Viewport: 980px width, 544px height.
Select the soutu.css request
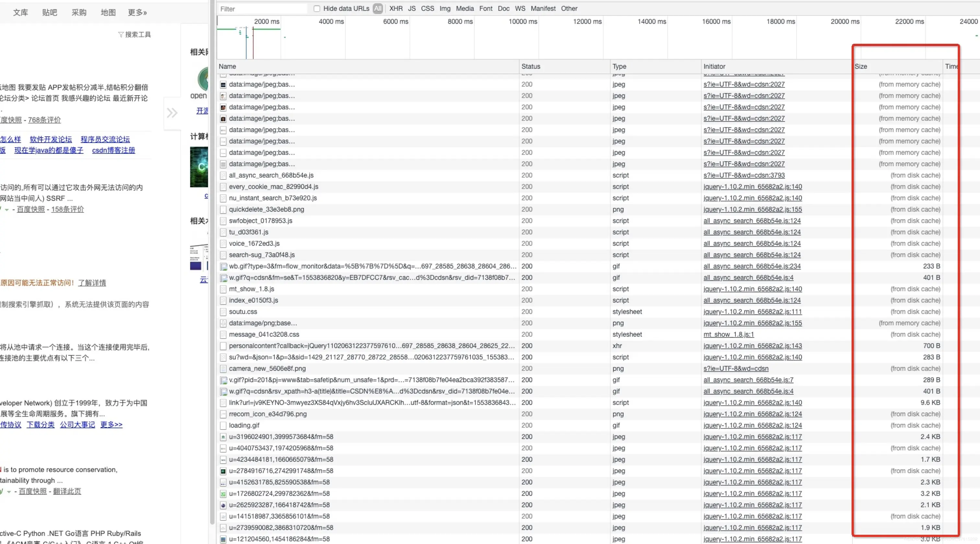click(243, 312)
